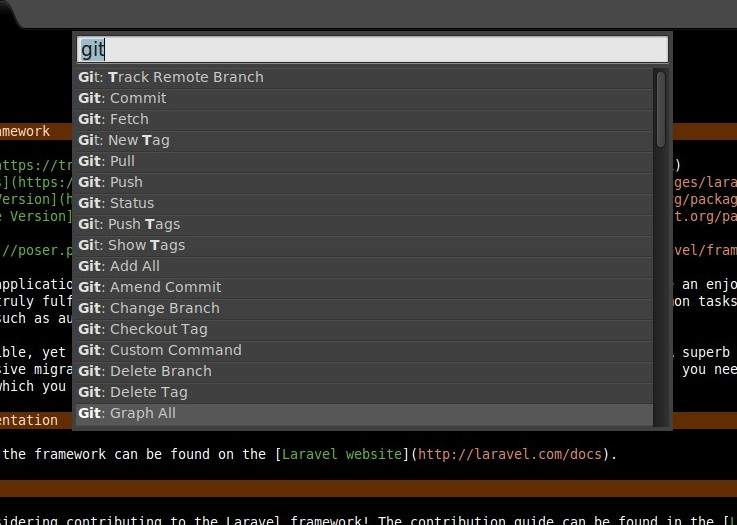The image size is (737, 525).
Task: Run Git: Pull command
Action: click(364, 161)
